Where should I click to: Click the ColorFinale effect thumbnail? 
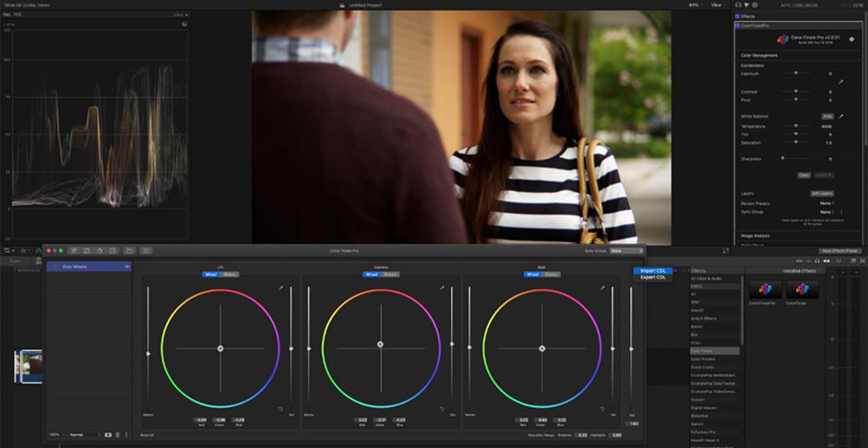[x=803, y=289]
